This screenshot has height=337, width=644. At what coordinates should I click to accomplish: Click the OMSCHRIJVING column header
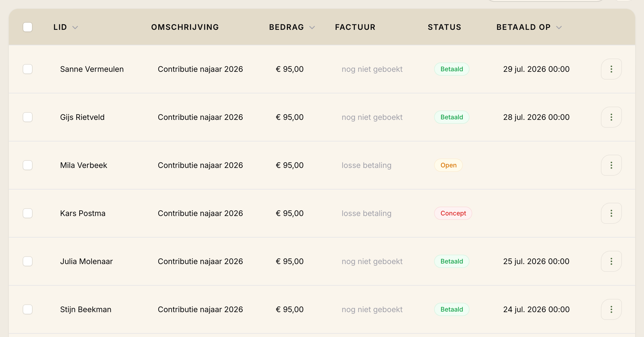185,27
